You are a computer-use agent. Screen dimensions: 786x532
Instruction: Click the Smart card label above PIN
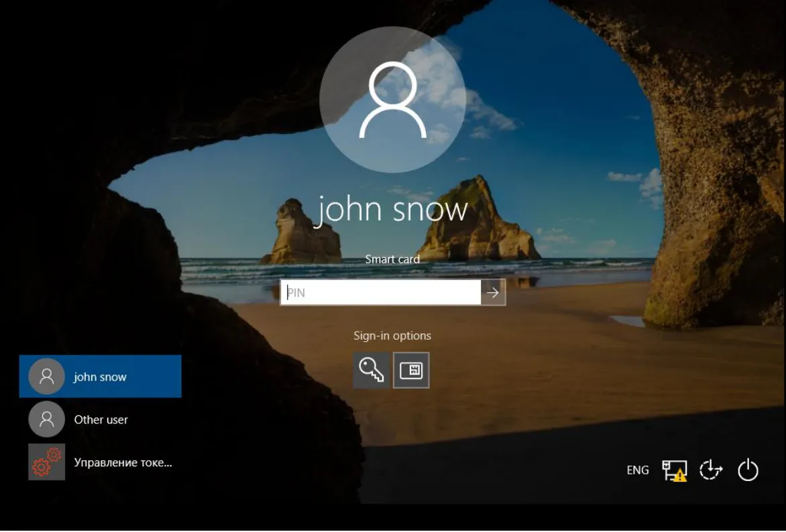tap(392, 259)
